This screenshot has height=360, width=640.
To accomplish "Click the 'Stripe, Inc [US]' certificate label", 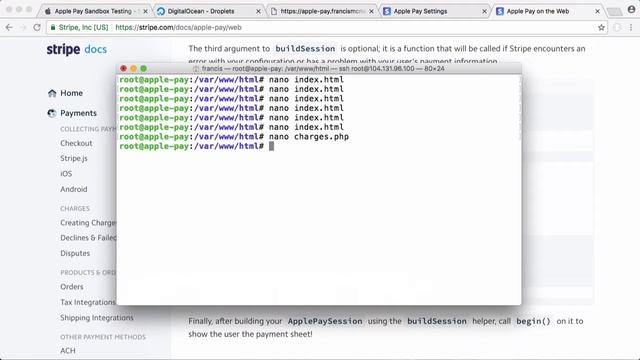I will [83, 27].
